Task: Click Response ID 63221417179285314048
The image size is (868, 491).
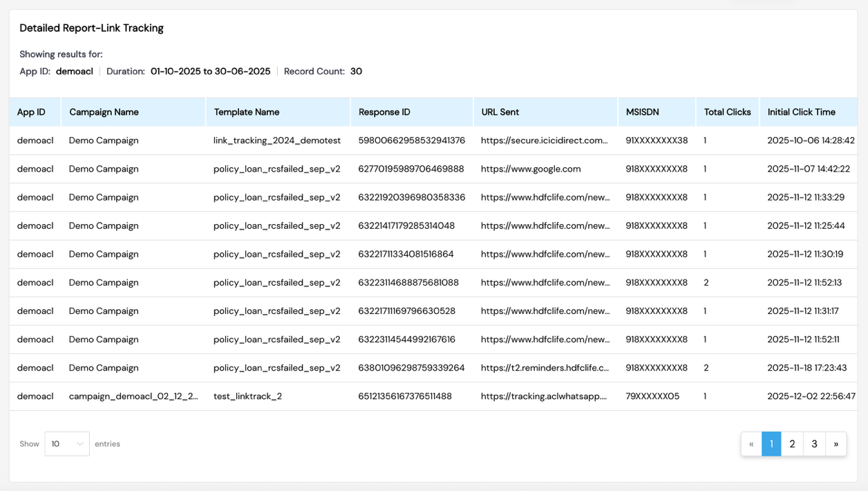Action: tap(406, 225)
